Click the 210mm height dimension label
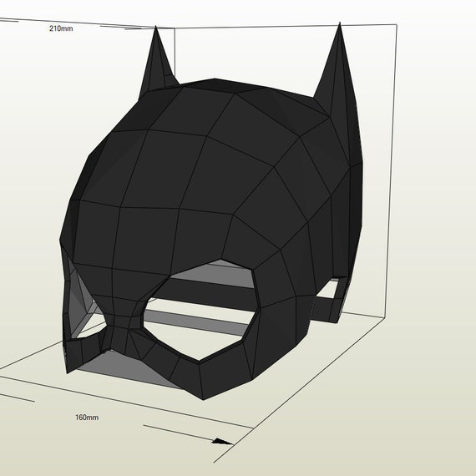 tap(61, 28)
